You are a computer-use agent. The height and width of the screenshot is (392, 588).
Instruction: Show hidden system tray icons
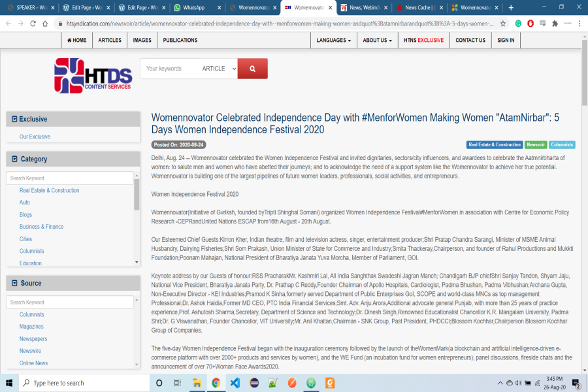tap(500, 383)
